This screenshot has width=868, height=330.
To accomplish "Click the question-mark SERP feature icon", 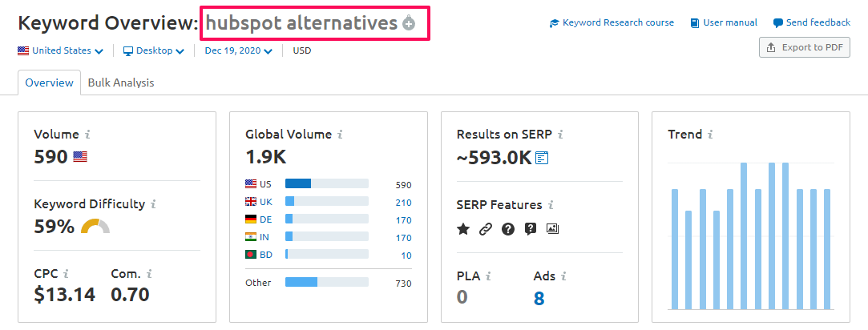I will click(x=507, y=229).
